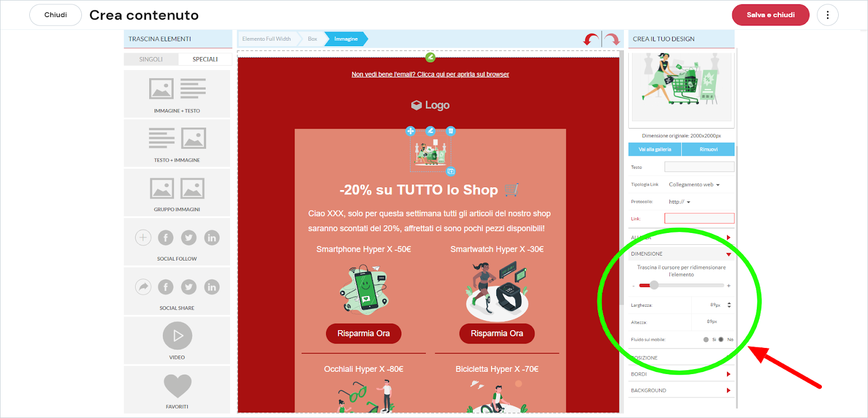
Task: Click the duplicate icon below selected image
Action: (x=450, y=172)
